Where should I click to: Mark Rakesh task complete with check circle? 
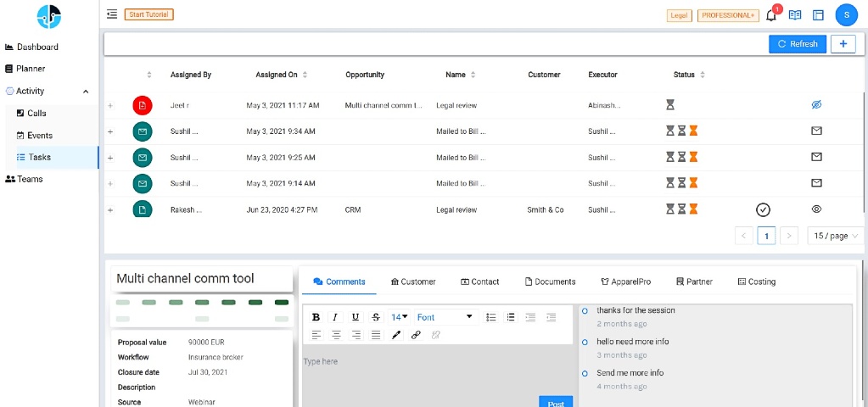764,209
